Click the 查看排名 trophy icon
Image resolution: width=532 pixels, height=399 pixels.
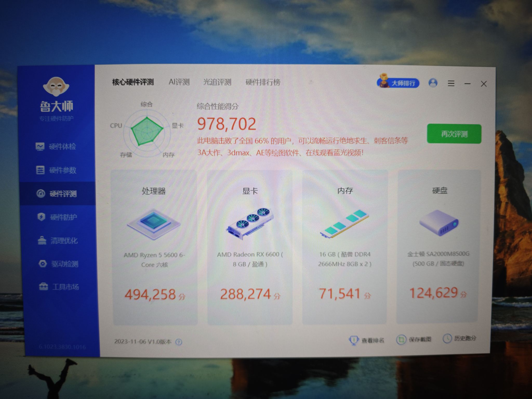coord(354,340)
